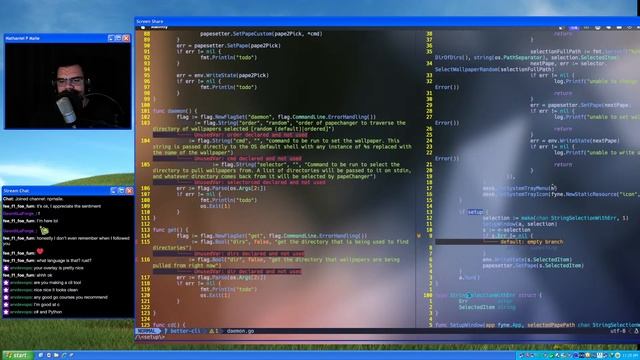Viewport: 640px width, 360px height.
Task: Minimize the webcam window
Action: tap(111, 38)
